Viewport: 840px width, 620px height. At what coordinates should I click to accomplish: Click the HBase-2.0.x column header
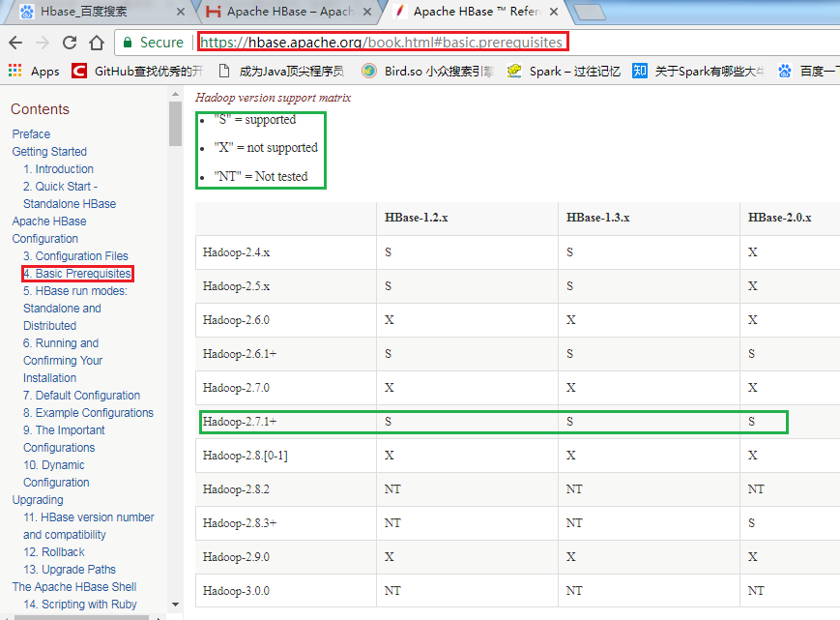pos(779,218)
